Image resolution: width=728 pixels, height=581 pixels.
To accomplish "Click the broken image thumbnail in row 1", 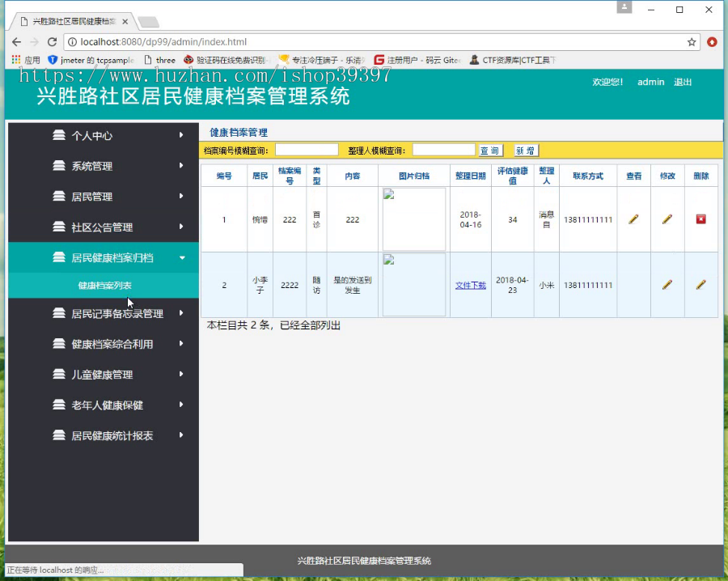I will pos(413,219).
